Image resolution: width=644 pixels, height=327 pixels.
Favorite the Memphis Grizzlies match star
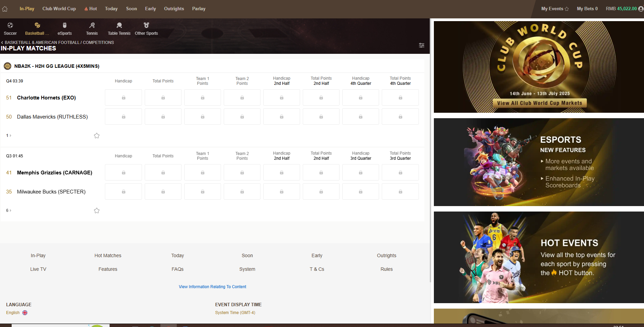click(97, 211)
